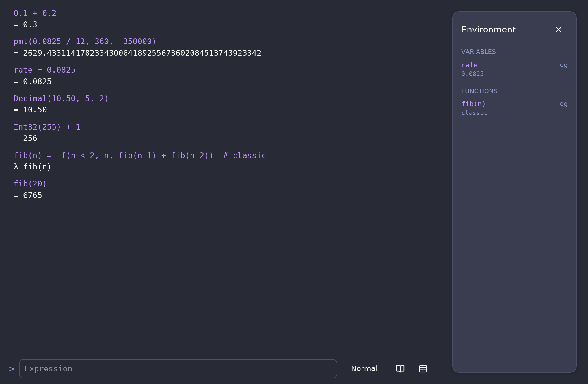This screenshot has height=384, width=588.
Task: Click the rate = 0.0825 expression
Action: point(45,70)
